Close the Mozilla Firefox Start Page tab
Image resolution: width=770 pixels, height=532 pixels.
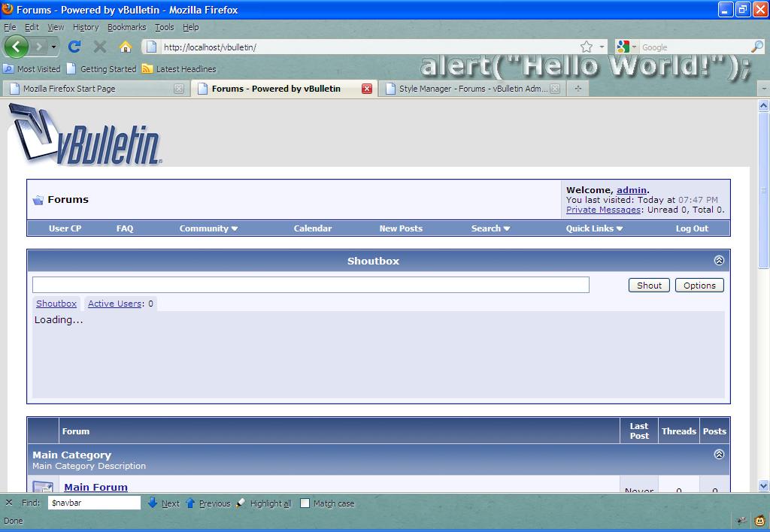tap(179, 89)
